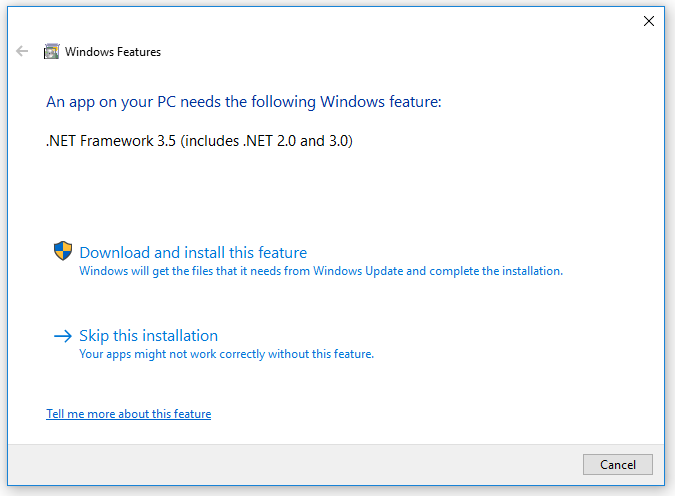
Task: Select Skip this installation
Action: [x=148, y=336]
